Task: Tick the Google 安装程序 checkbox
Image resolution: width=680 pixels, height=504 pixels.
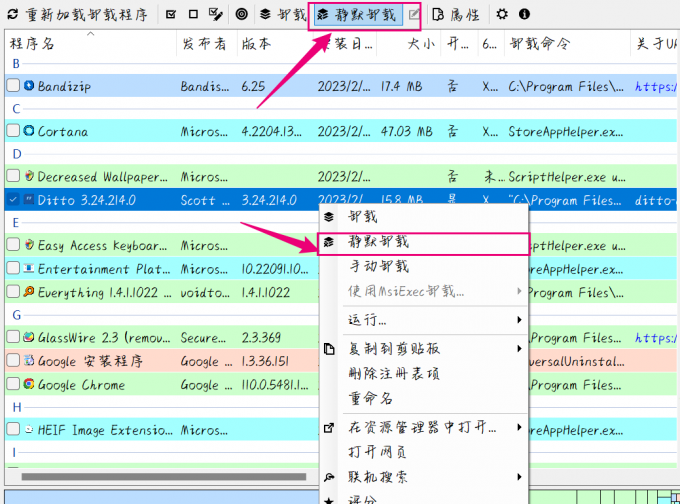Action: click(x=13, y=360)
